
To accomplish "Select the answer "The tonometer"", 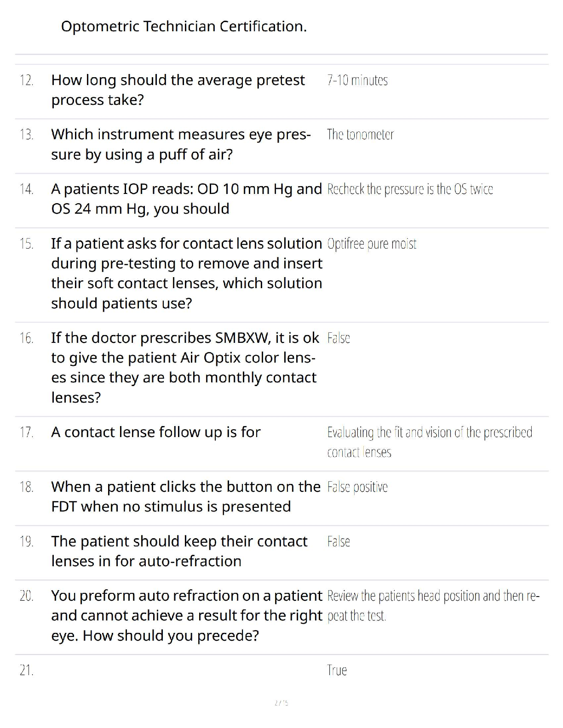I will 360,135.
